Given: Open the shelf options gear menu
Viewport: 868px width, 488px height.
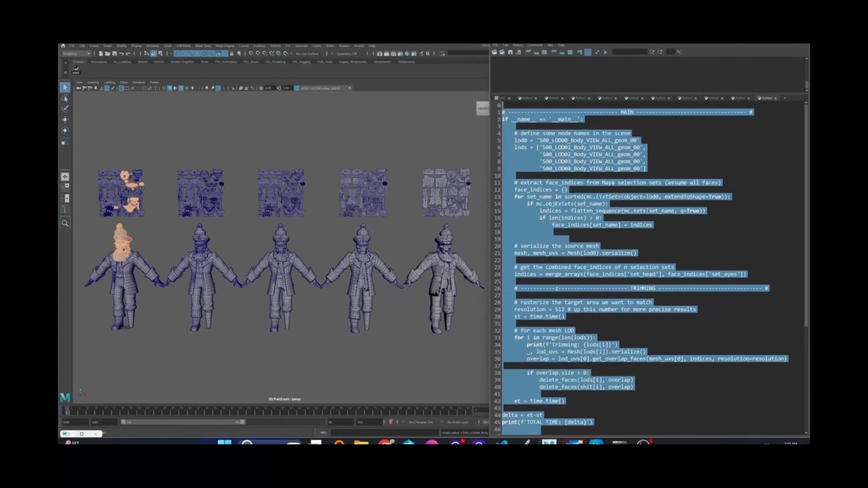Looking at the screenshot, I should click(65, 72).
